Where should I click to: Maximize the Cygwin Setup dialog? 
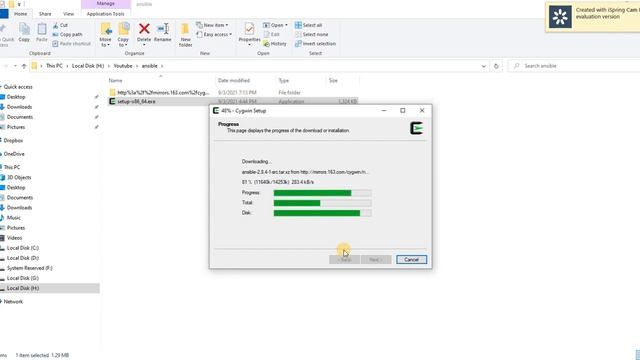pos(403,111)
